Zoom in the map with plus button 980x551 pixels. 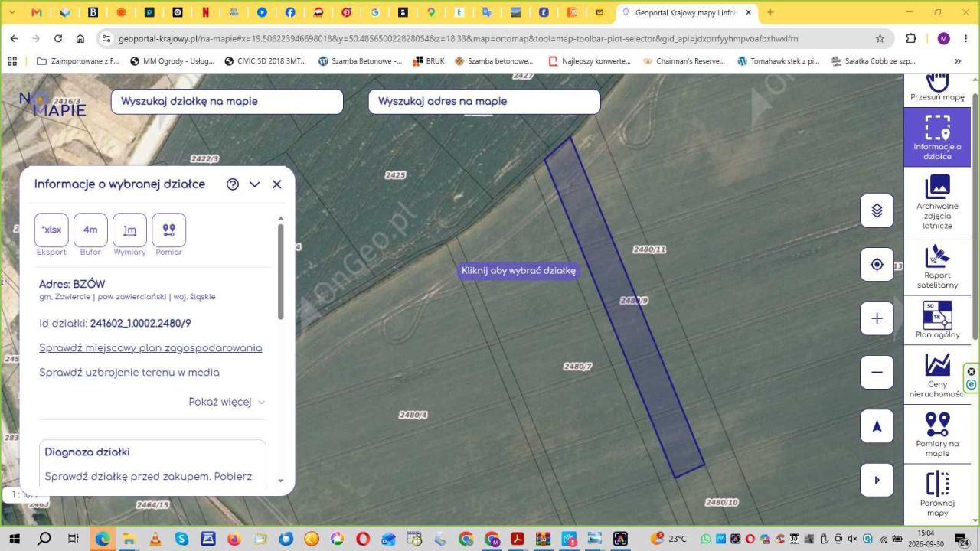(877, 318)
